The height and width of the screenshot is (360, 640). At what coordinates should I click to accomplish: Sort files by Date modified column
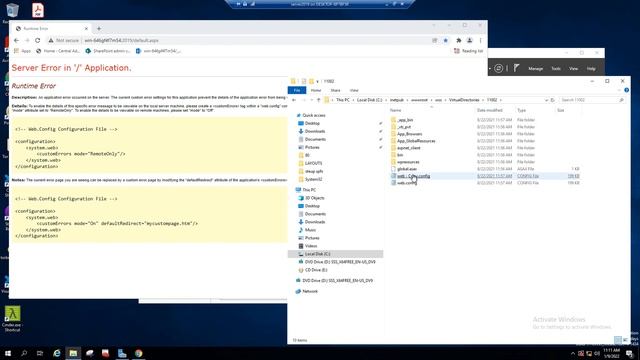pyautogui.click(x=489, y=110)
